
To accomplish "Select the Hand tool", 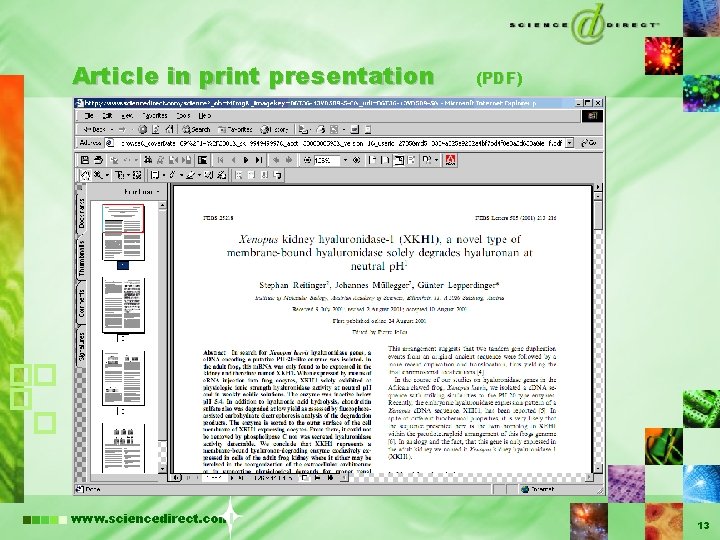I will 86,175.
